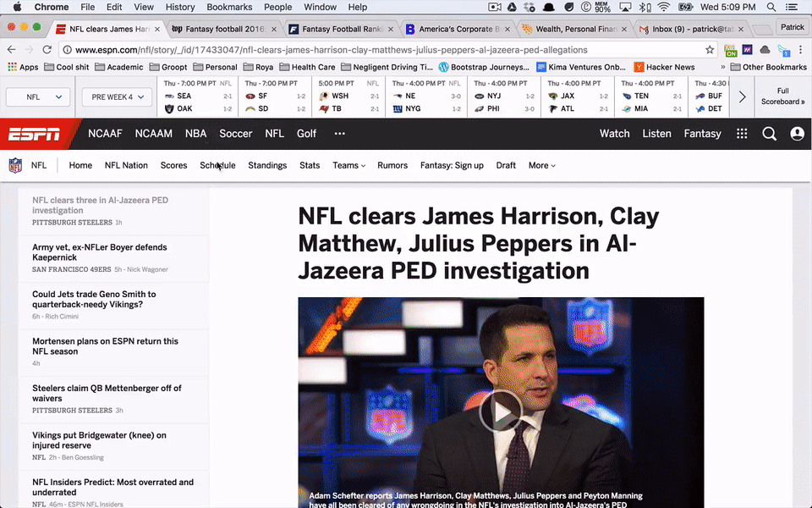Open Chrome's three-dot menu
Viewport: 812px width, 508px height.
(801, 50)
